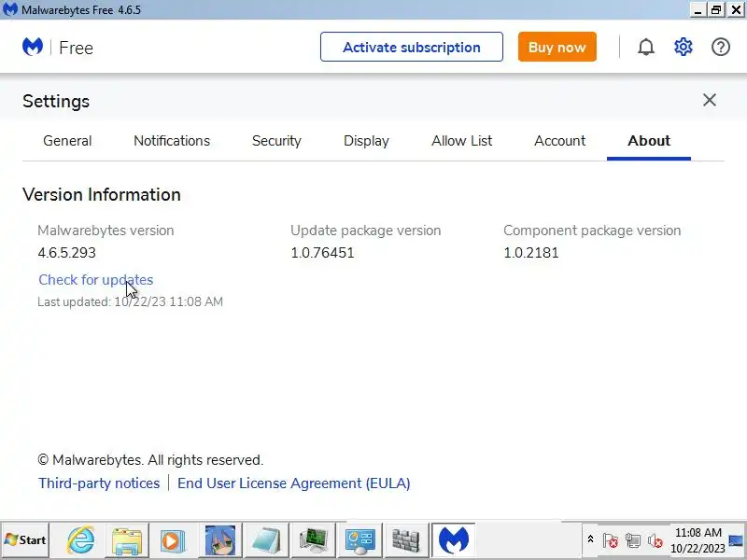Select the Security tab
This screenshot has width=747, height=560.
coord(276,141)
